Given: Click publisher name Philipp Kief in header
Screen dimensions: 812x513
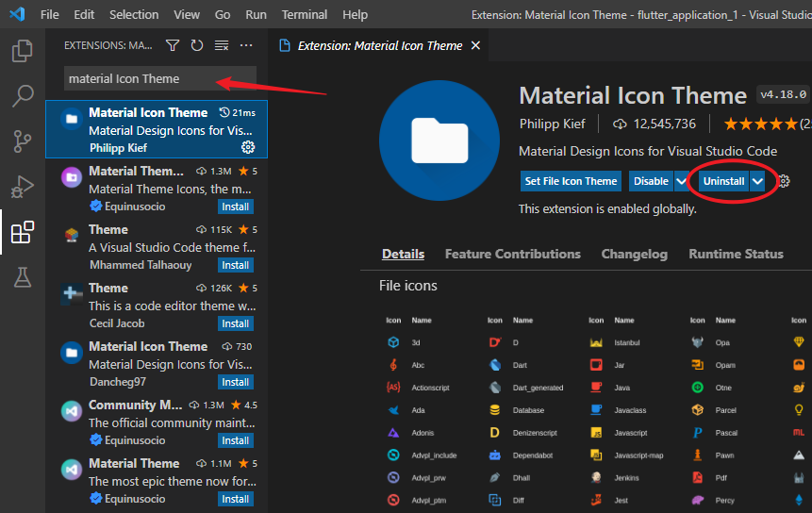Looking at the screenshot, I should click(552, 124).
